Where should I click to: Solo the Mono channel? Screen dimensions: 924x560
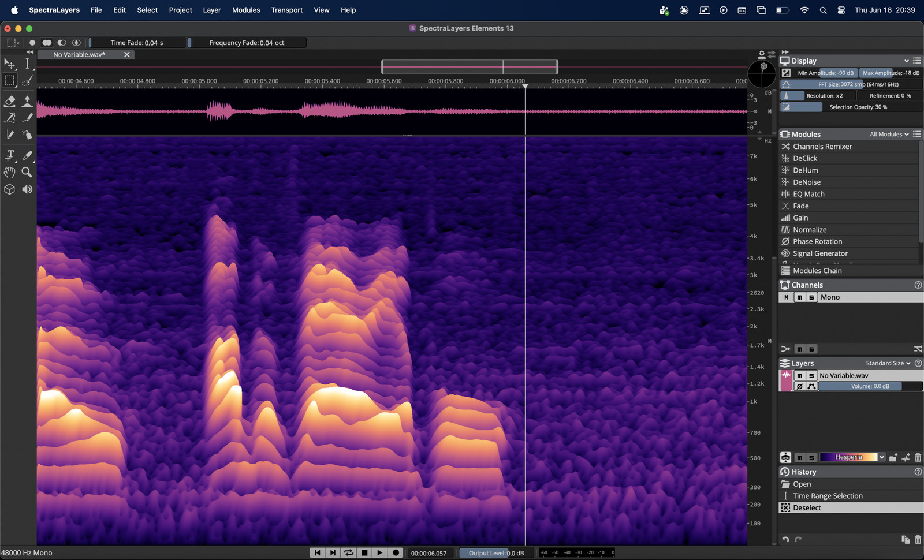tap(811, 297)
